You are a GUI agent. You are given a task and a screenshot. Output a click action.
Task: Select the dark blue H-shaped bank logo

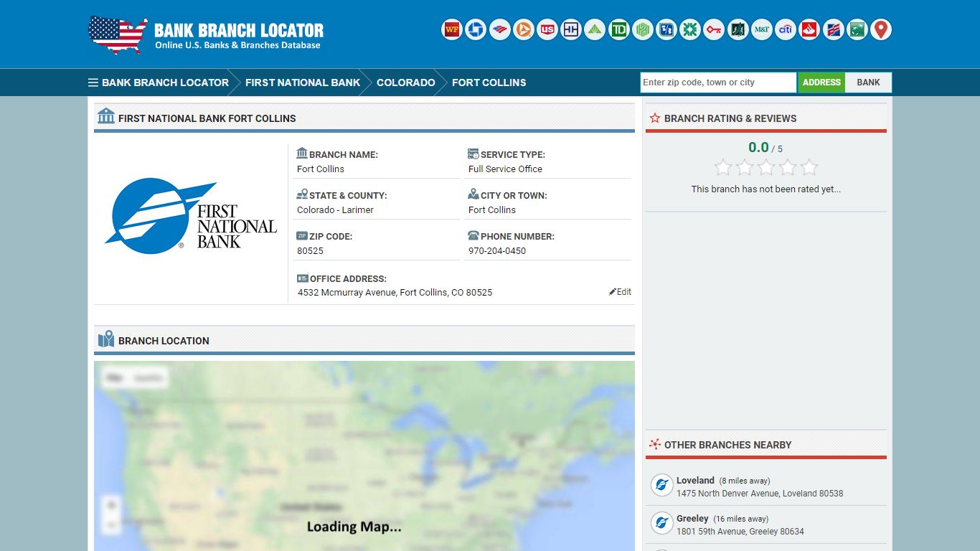click(x=570, y=29)
